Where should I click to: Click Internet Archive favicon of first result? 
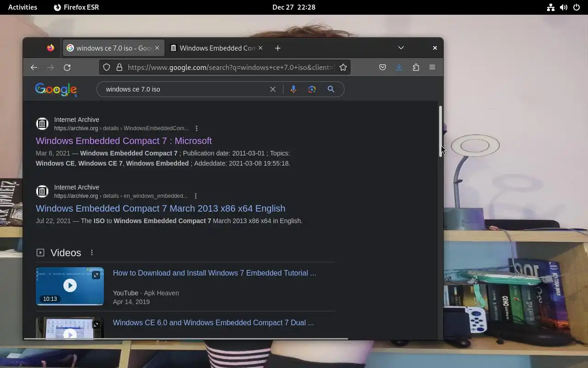click(42, 124)
